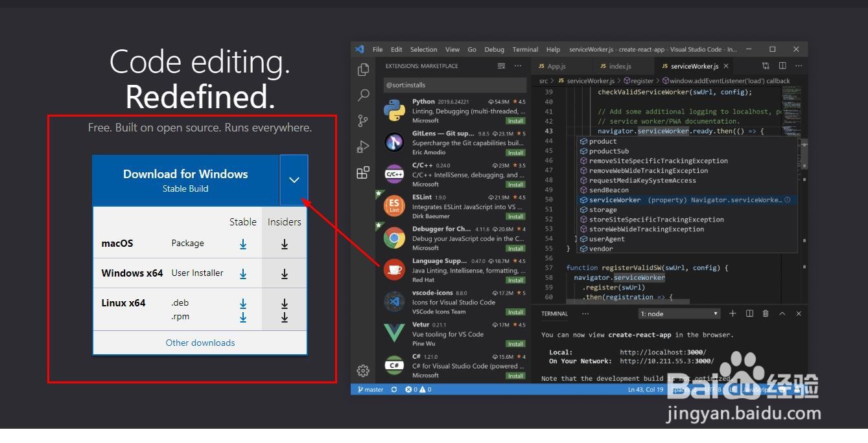The width and height of the screenshot is (868, 443).
Task: Select the TERMINAL panel tab
Action: point(554,313)
